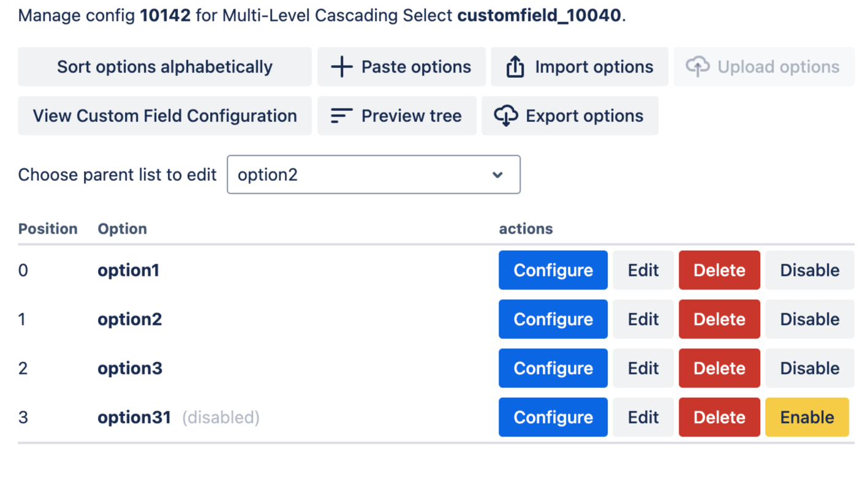
Task: Disable the option2 row
Action: click(809, 319)
